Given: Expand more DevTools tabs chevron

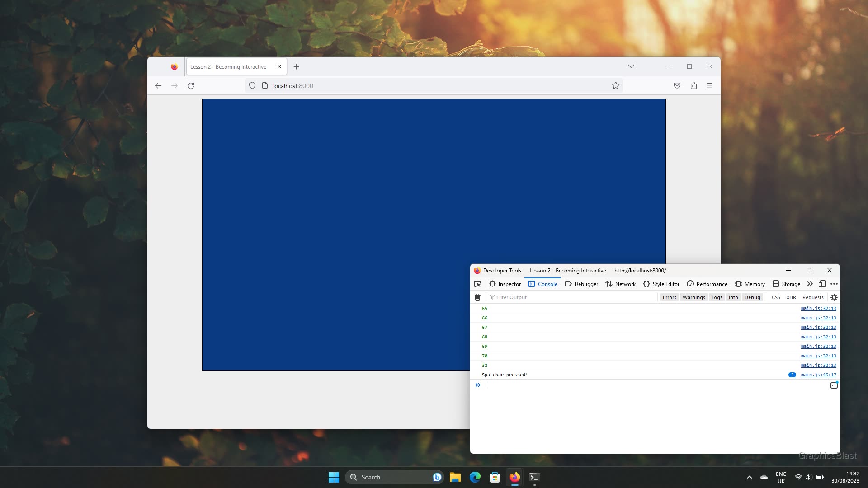Looking at the screenshot, I should tap(810, 284).
